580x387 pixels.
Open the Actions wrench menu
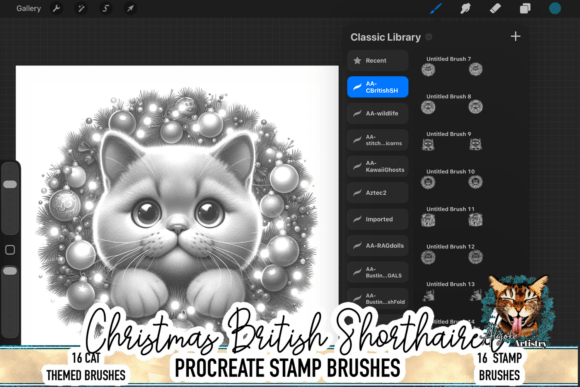pyautogui.click(x=56, y=8)
